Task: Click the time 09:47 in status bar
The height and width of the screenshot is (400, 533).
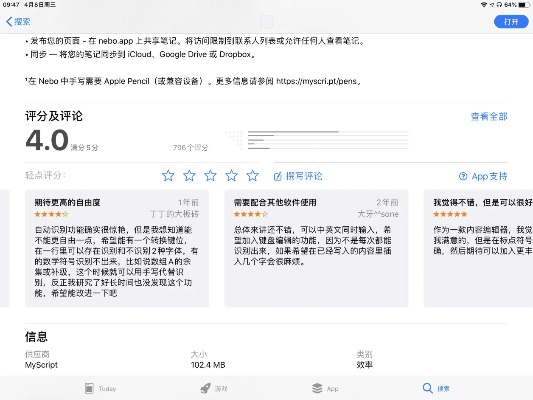Action: coord(11,5)
